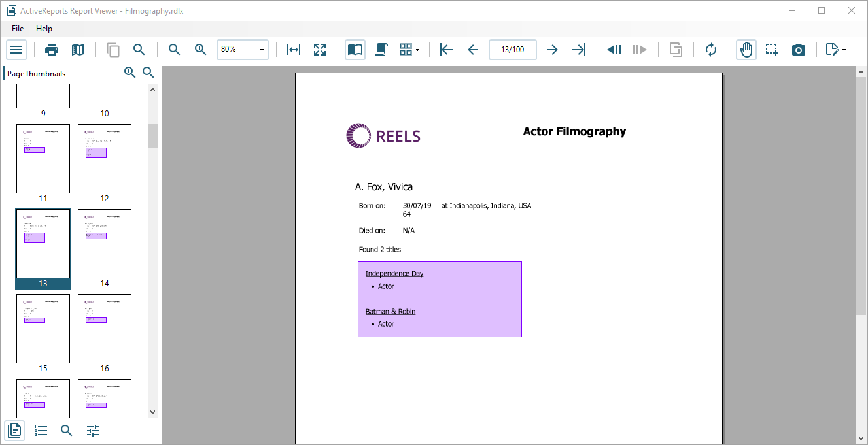Select page 12 thumbnail

[x=105, y=159]
